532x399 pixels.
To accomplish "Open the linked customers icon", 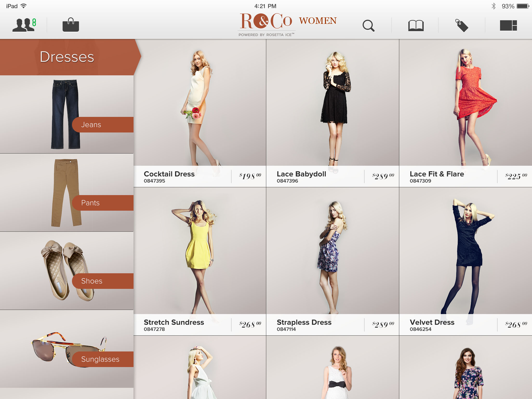I will (24, 25).
